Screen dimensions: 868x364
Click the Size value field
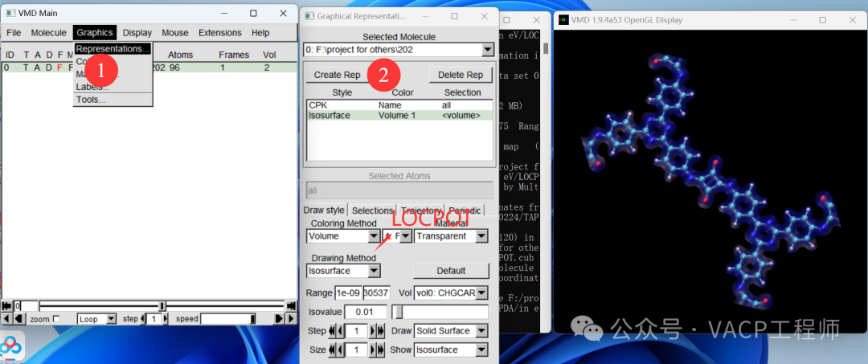(x=357, y=350)
